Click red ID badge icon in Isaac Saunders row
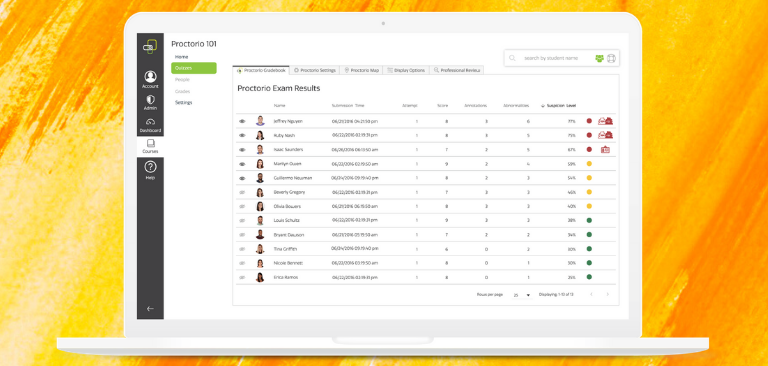 tap(605, 149)
